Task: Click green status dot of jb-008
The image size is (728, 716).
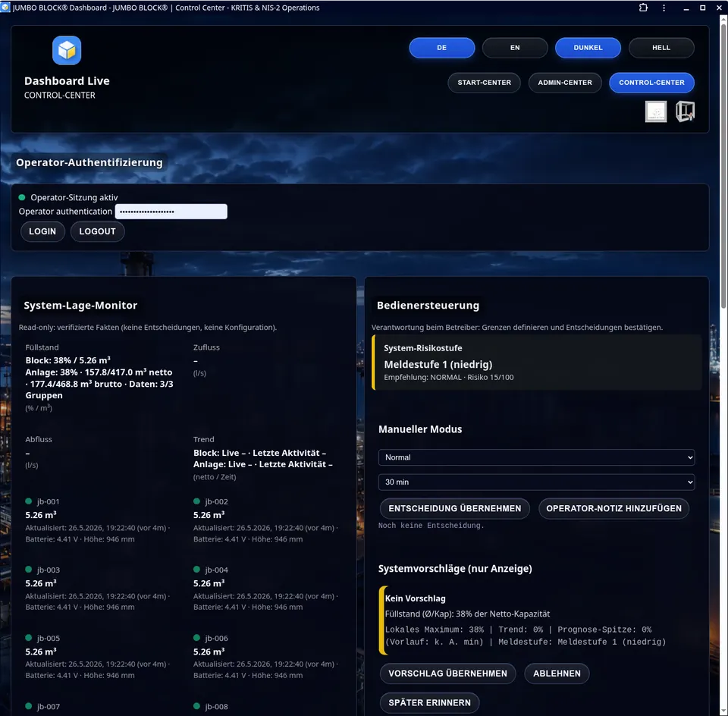Action: 196,706
